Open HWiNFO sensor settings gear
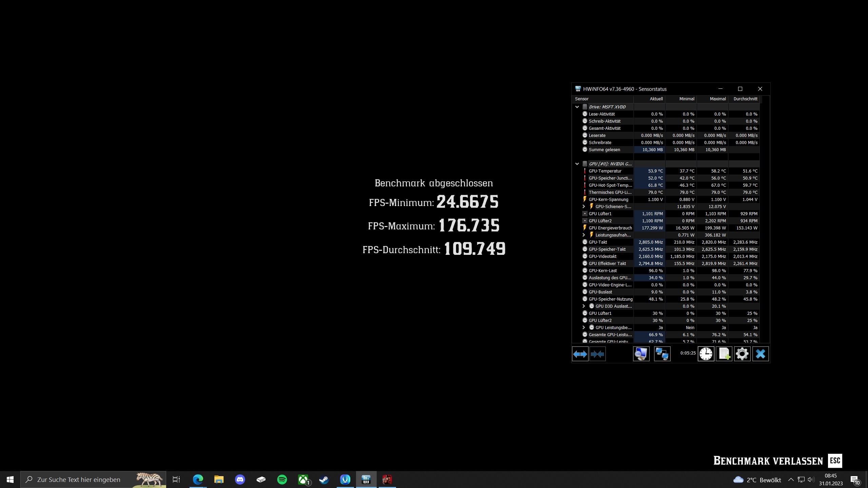 click(x=742, y=354)
